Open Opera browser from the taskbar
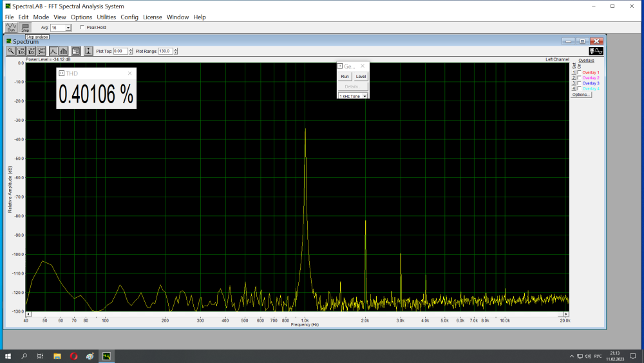 (74, 356)
